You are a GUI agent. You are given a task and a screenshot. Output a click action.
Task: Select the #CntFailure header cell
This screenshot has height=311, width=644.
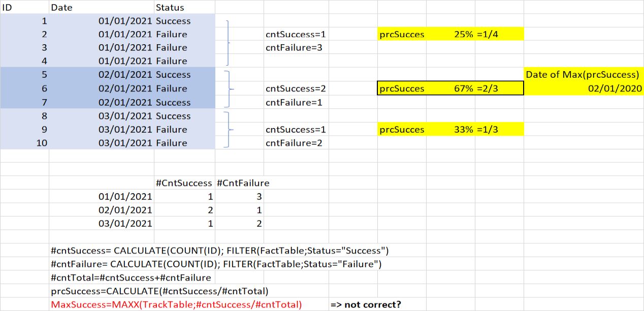tap(243, 182)
